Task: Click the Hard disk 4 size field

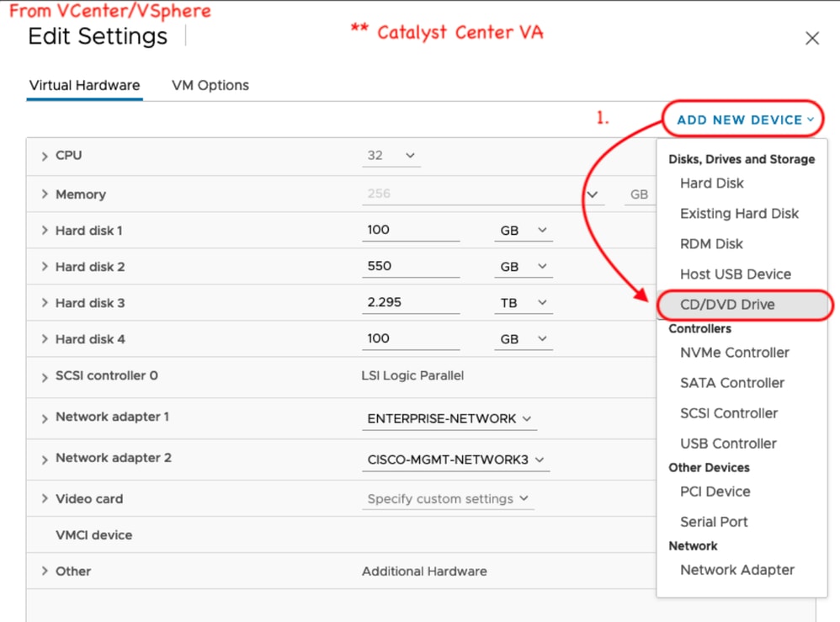Action: (411, 338)
